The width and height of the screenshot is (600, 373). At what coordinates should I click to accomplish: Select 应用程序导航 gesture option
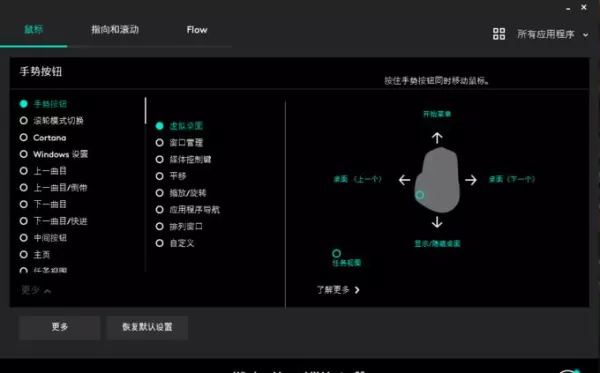[x=188, y=210]
